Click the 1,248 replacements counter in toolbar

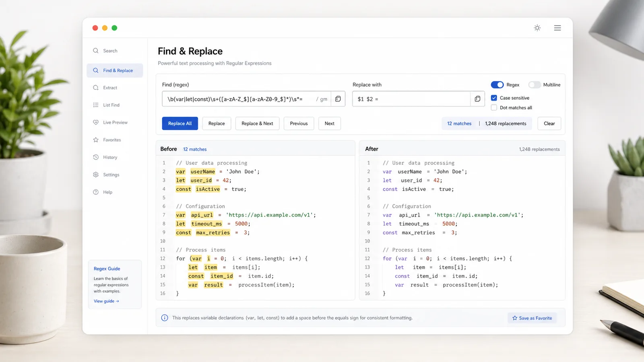click(506, 123)
